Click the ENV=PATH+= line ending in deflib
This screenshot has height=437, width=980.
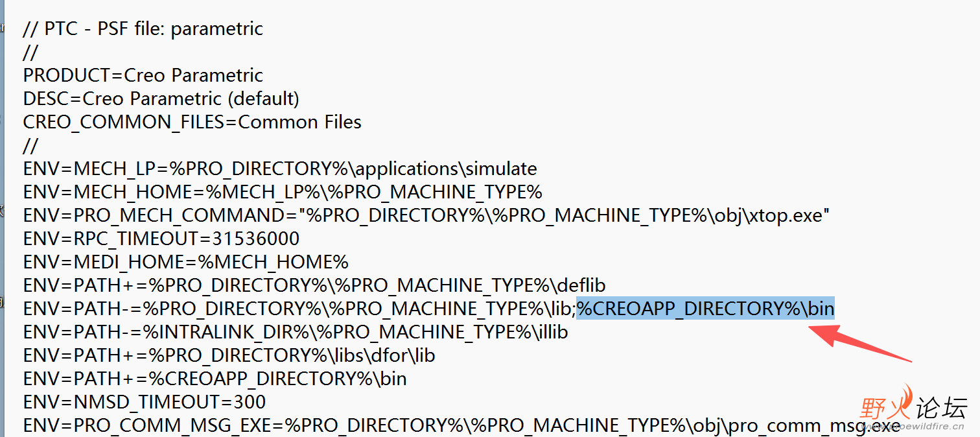coord(314,285)
